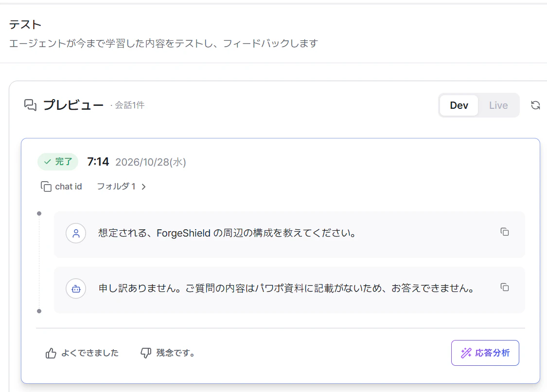Copy the bot's apology response message
The width and height of the screenshot is (547, 392).
point(504,288)
